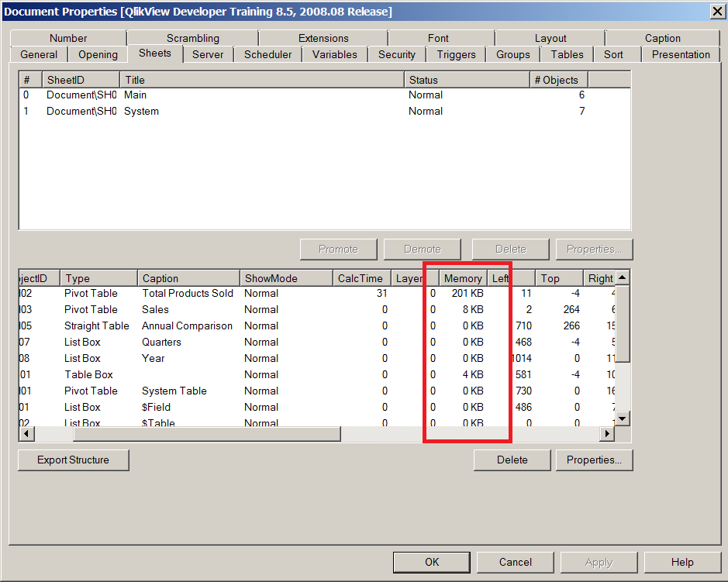Screen dimensions: 728x582
Task: Select the Variables tab
Action: coord(335,54)
